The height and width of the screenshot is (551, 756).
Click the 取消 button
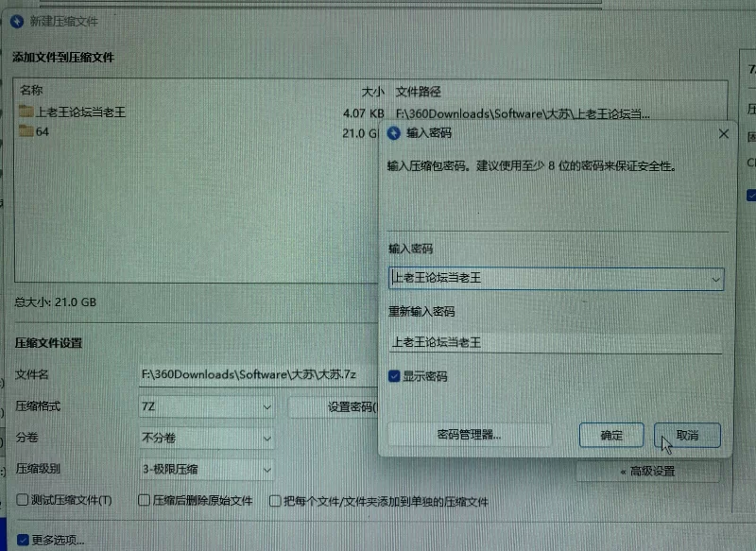(687, 435)
